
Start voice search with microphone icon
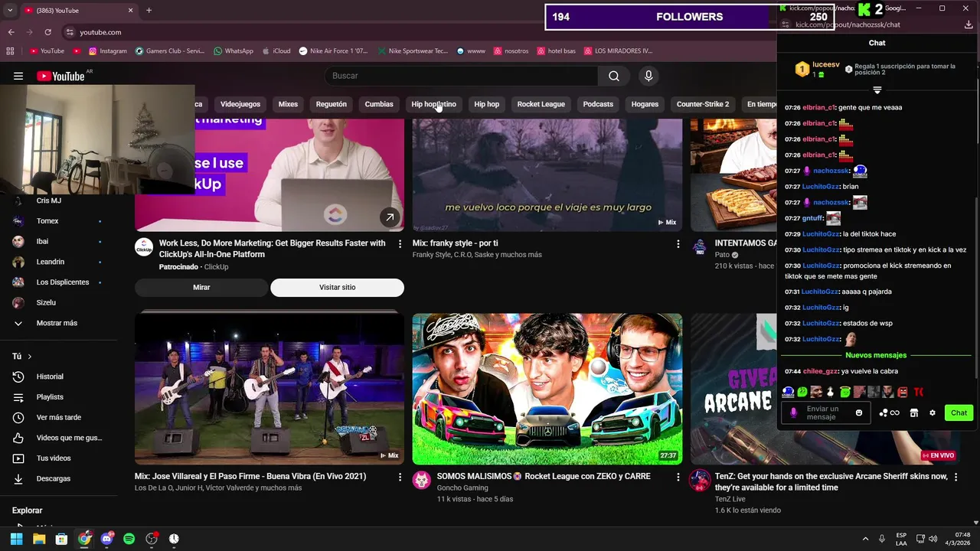(648, 76)
